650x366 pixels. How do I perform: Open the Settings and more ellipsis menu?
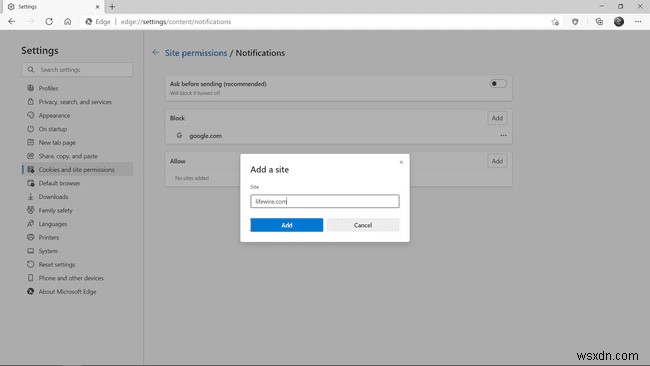pos(638,22)
